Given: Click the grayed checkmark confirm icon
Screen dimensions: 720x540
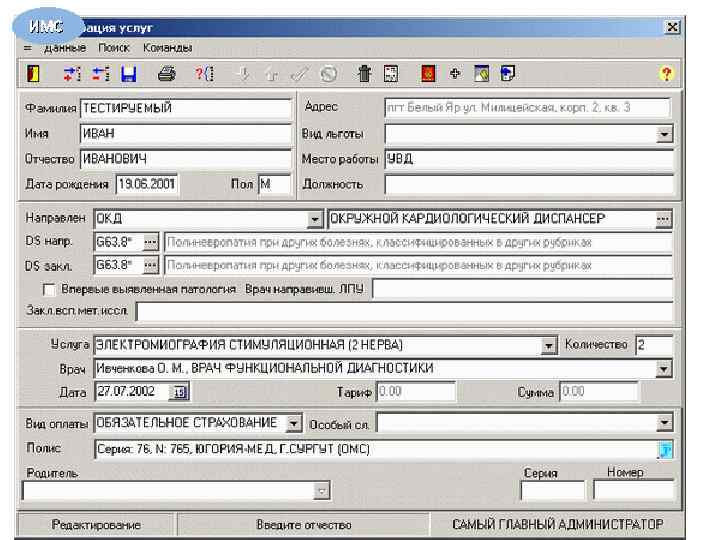Looking at the screenshot, I should (x=299, y=73).
